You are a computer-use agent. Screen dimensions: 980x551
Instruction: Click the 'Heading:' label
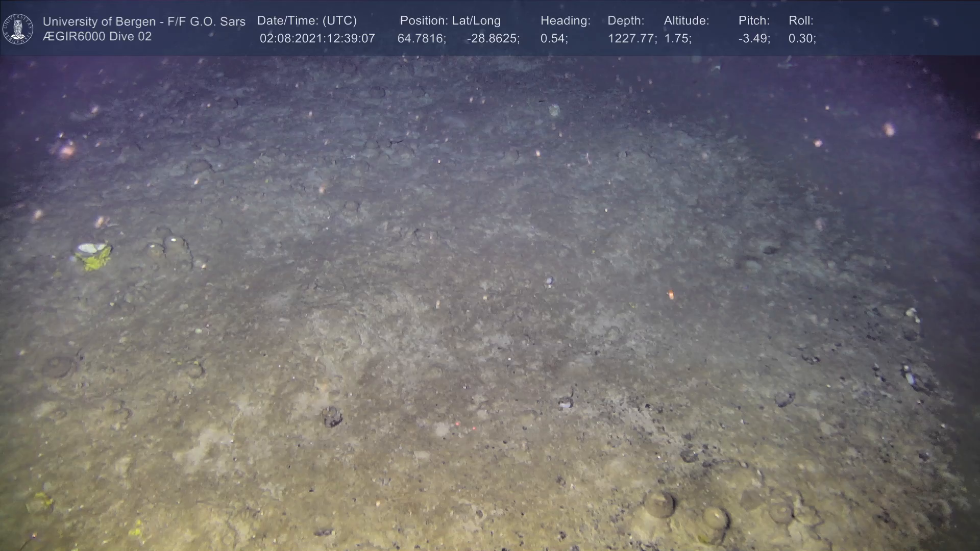(x=565, y=21)
